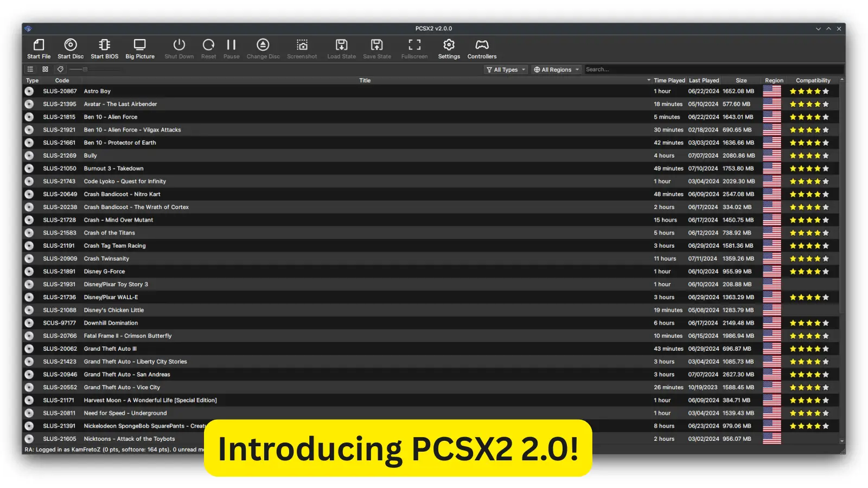Click star rating for Crash Twinsanity

809,259
